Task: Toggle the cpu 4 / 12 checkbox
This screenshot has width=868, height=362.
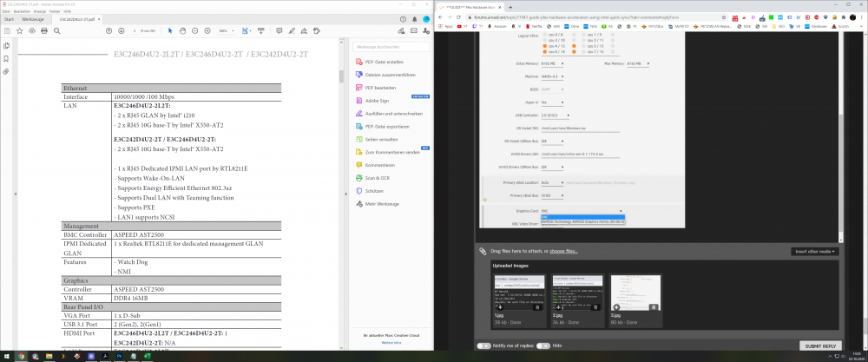Action: [545, 46]
